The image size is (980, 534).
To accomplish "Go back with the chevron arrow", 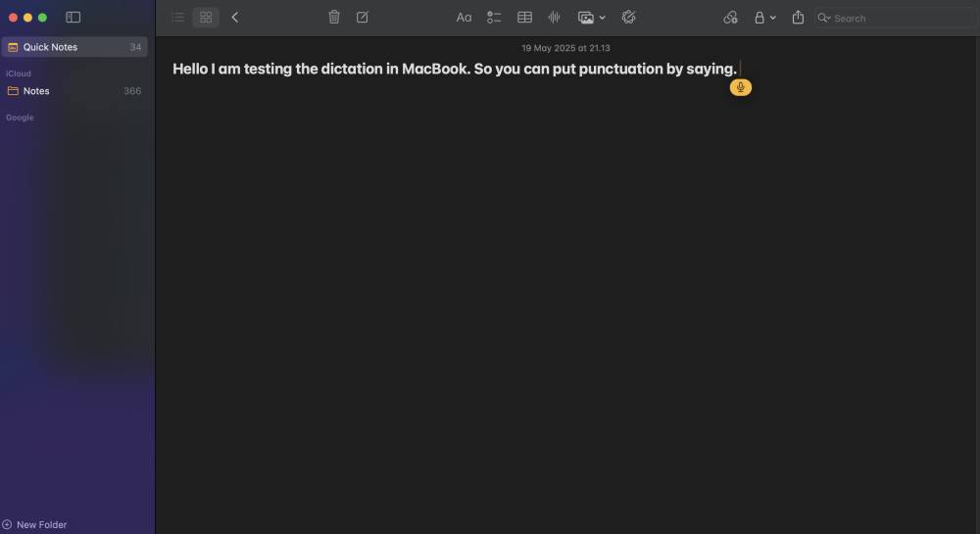I will coord(235,18).
